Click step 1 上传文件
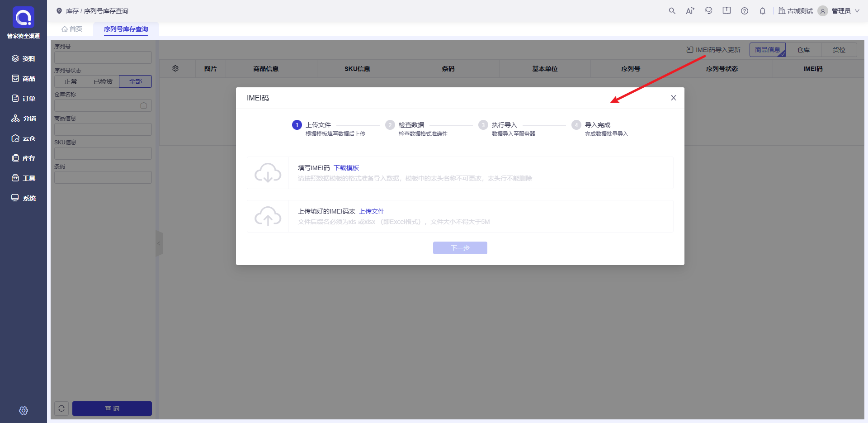The image size is (868, 423). [329, 128]
